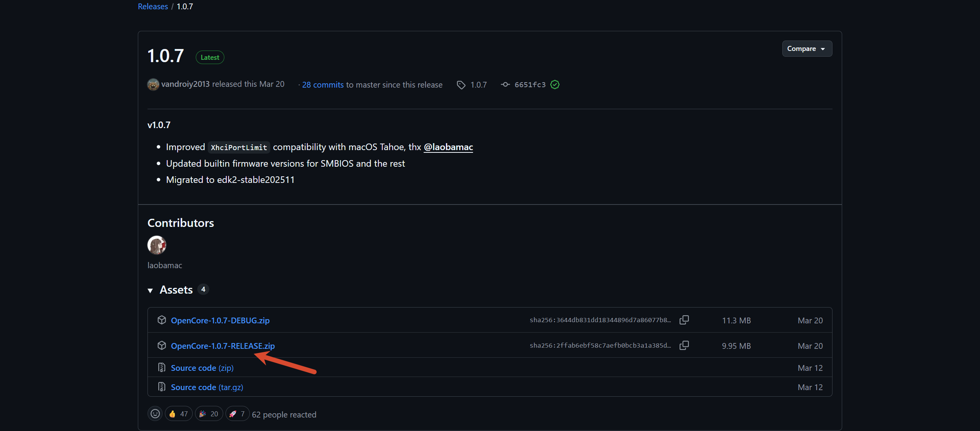This screenshot has width=980, height=431.
Task: Click the XhciPortLimit code label
Action: pos(239,147)
